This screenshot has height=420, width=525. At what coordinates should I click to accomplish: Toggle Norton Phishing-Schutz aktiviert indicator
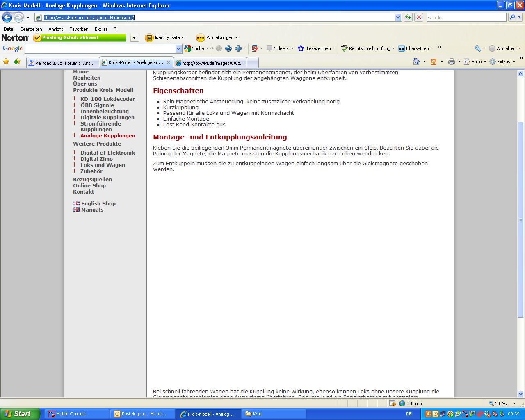(x=80, y=38)
